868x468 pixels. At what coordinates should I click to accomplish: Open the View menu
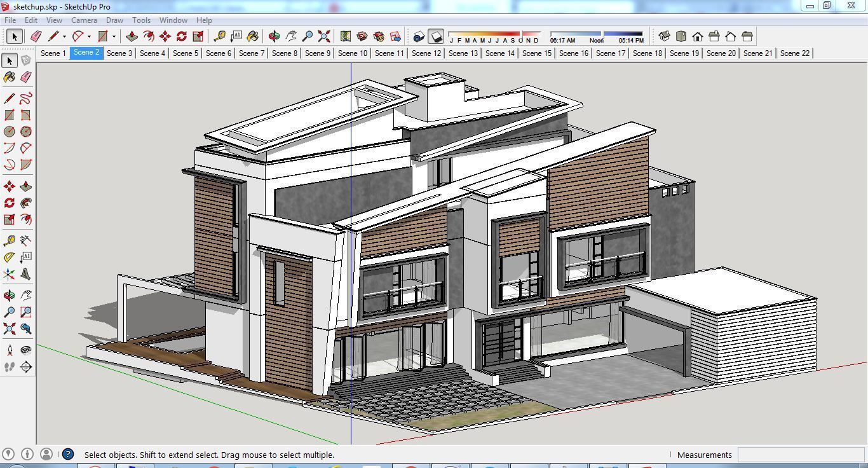(54, 20)
